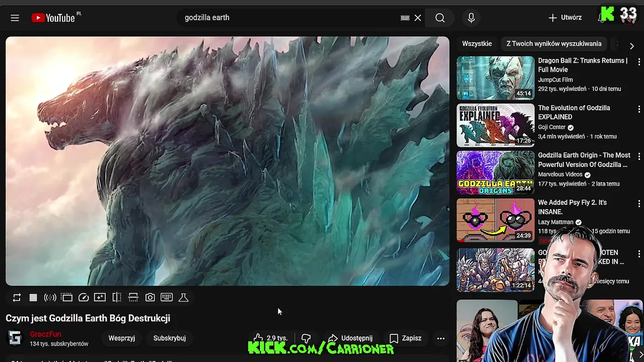Click the Zapisz save button
Image resolution: width=644 pixels, height=362 pixels.
[406, 338]
